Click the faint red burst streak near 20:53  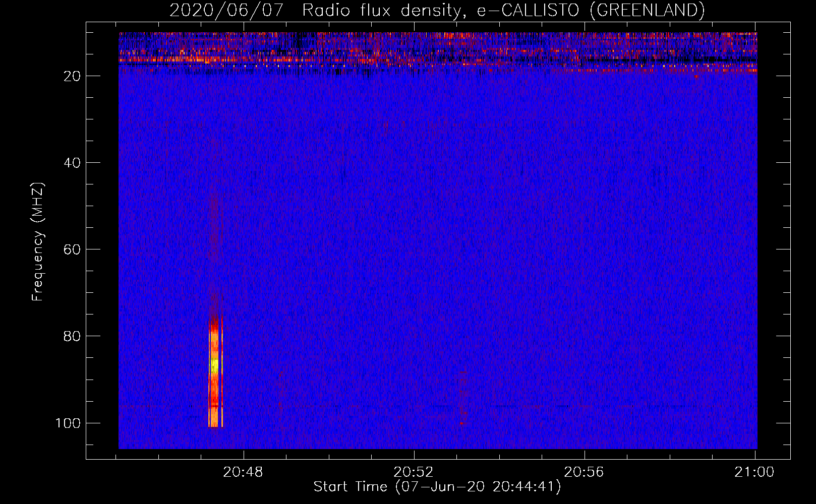click(462, 398)
